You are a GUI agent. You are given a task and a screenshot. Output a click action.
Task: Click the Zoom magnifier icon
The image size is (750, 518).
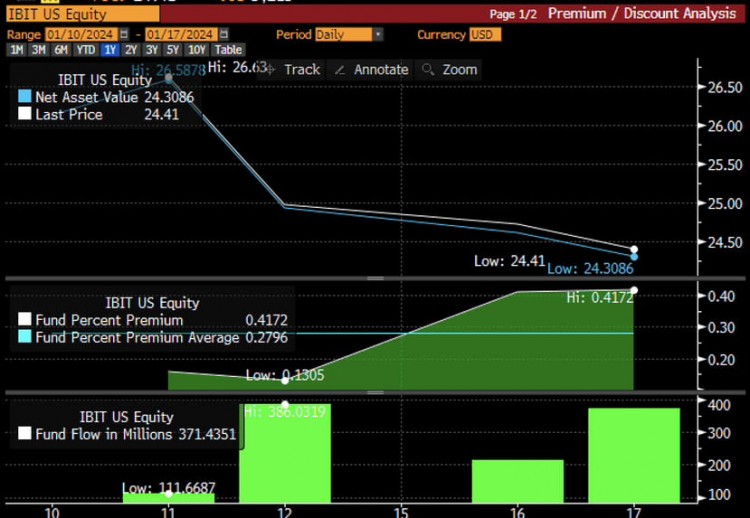coord(428,69)
